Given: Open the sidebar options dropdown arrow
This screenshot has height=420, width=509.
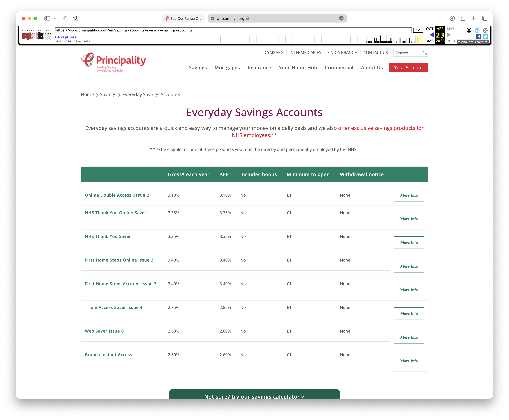Looking at the screenshot, I should click(x=55, y=18).
